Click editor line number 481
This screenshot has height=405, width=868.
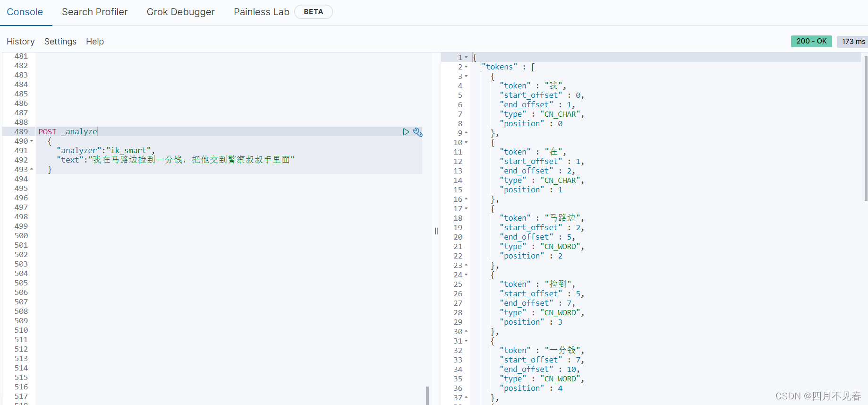[21, 56]
